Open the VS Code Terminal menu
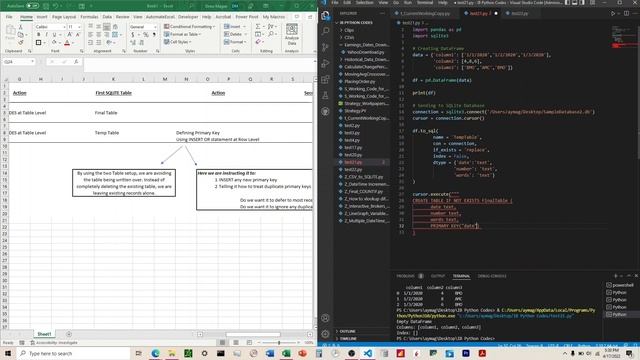Viewport: 640px width, 360px height. (x=425, y=2)
